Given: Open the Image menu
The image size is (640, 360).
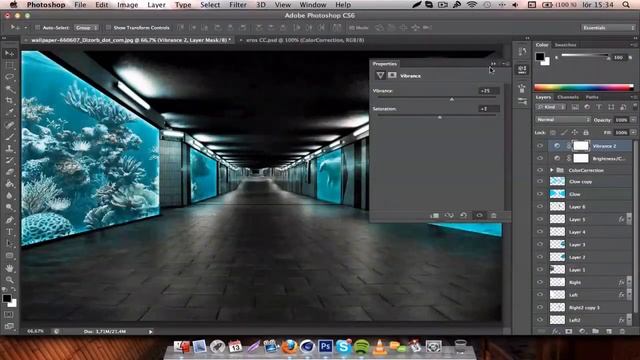Looking at the screenshot, I should click(128, 5).
